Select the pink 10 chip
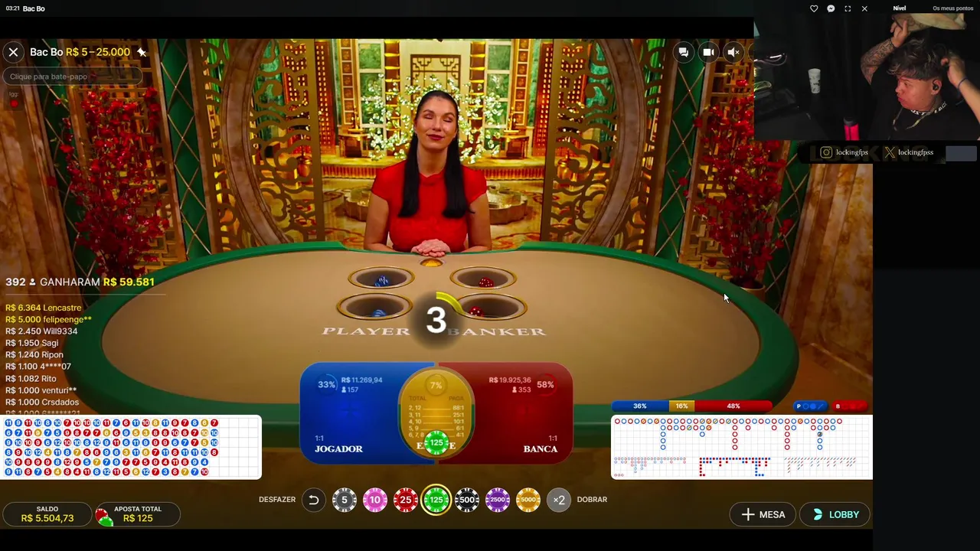 click(x=375, y=500)
